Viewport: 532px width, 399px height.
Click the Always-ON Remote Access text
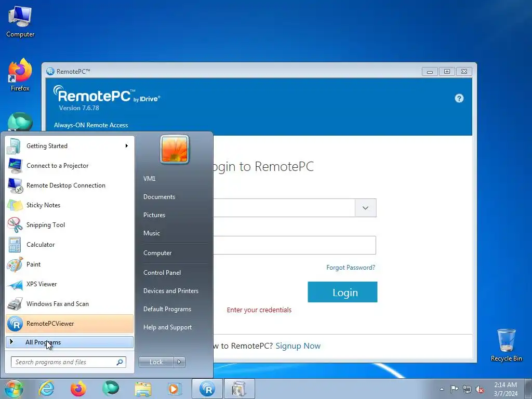[91, 125]
